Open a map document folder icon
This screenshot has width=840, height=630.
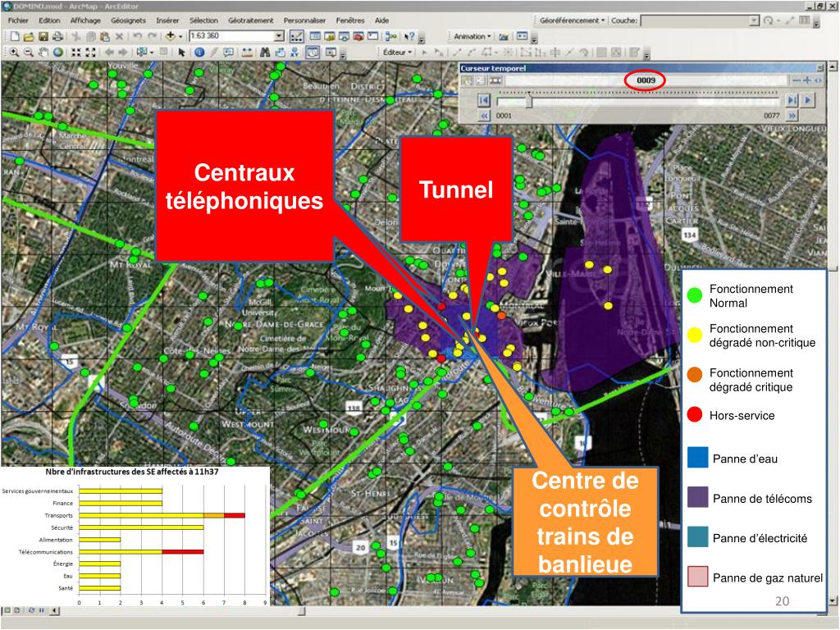[29, 36]
